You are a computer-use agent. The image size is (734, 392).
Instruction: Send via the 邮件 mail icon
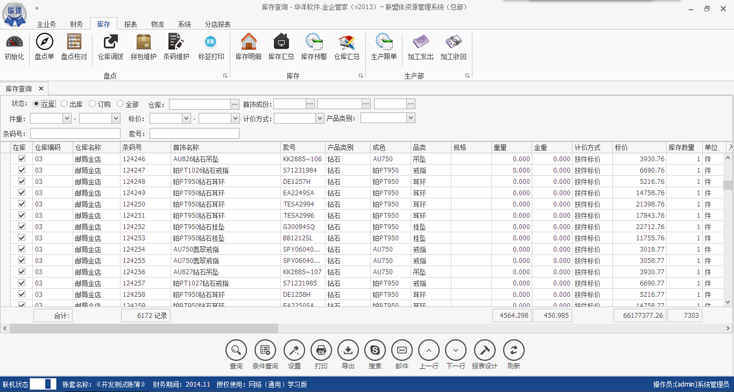pyautogui.click(x=402, y=350)
